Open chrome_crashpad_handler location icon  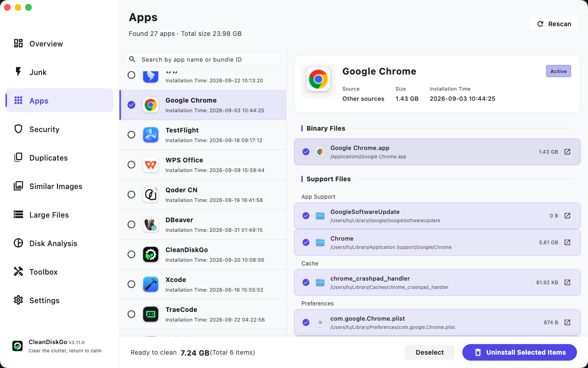[x=567, y=282]
